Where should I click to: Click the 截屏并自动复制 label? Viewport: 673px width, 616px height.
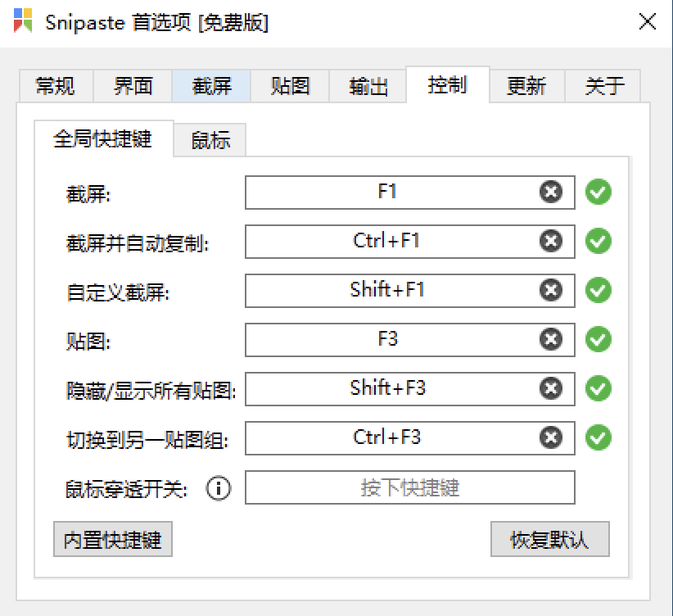[x=138, y=243]
